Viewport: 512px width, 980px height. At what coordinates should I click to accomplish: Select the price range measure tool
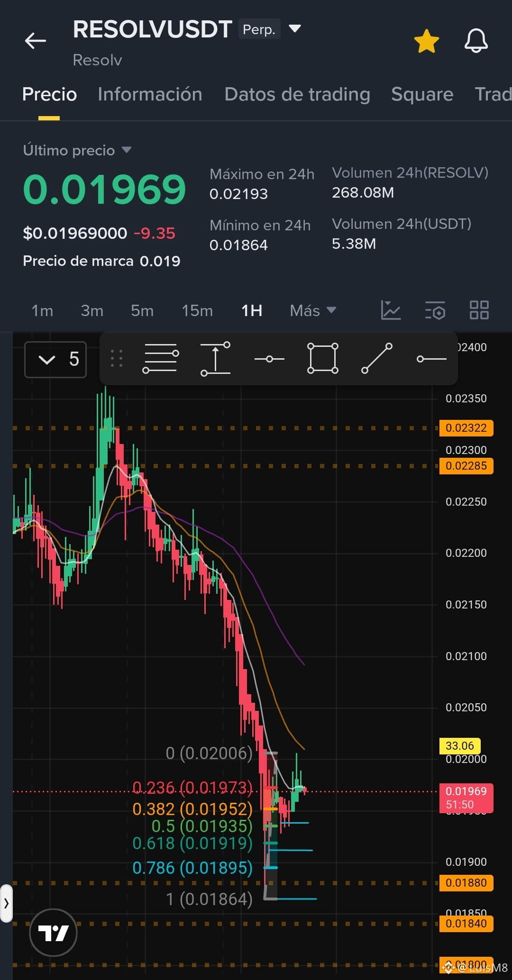(215, 359)
